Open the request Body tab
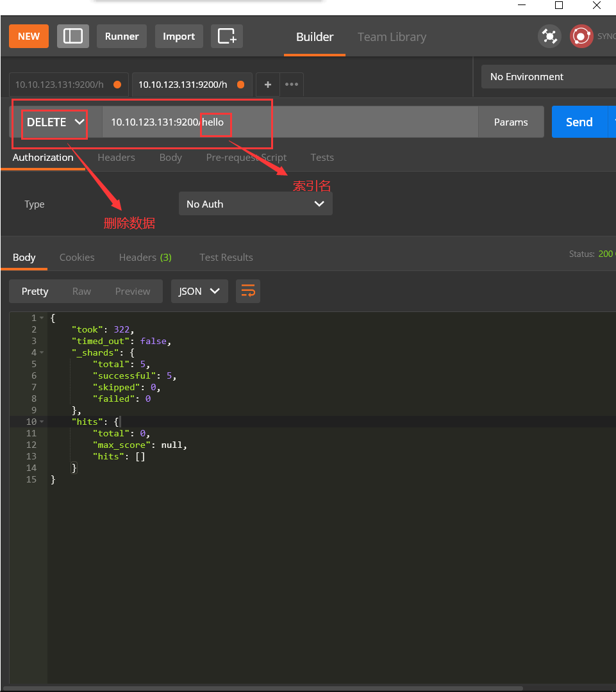This screenshot has height=692, width=616. [x=171, y=158]
